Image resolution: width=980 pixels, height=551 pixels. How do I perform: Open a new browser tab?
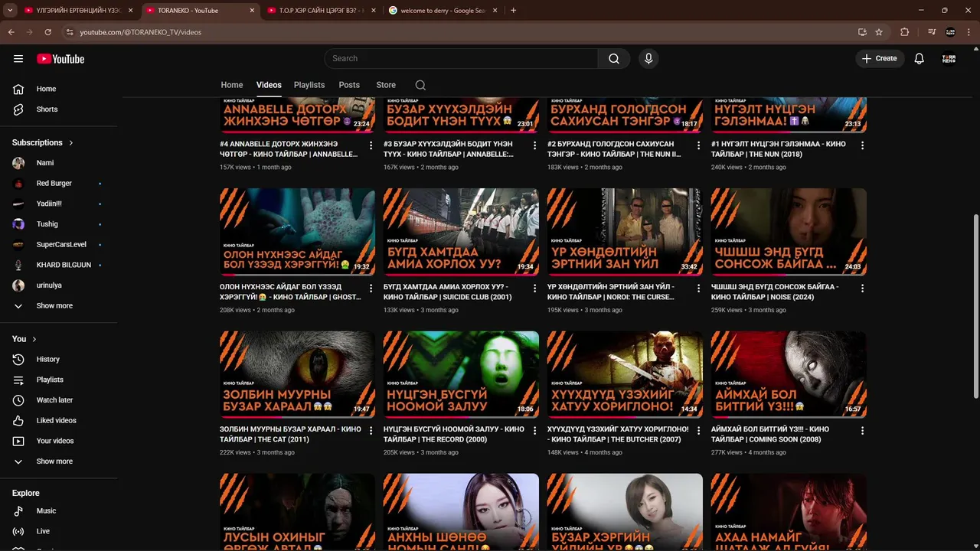[x=513, y=11]
